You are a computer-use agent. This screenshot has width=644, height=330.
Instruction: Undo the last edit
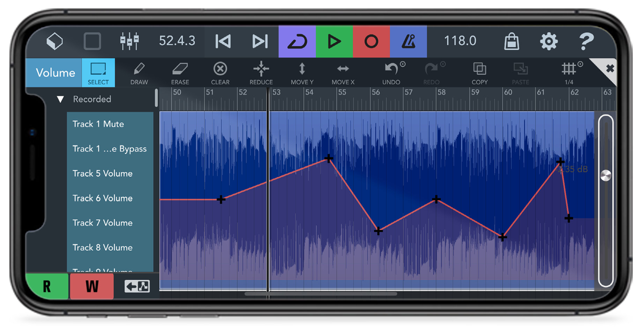point(391,73)
